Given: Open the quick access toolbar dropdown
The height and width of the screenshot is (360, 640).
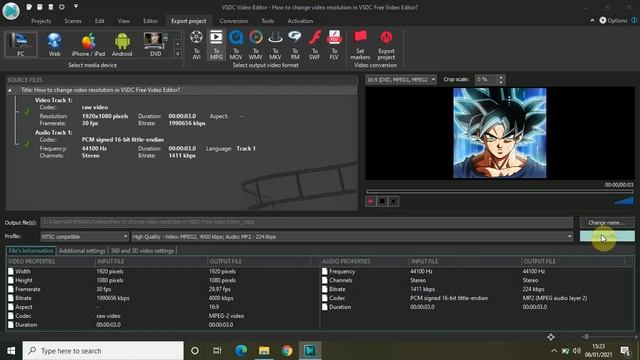Looking at the screenshot, I should [x=76, y=7].
